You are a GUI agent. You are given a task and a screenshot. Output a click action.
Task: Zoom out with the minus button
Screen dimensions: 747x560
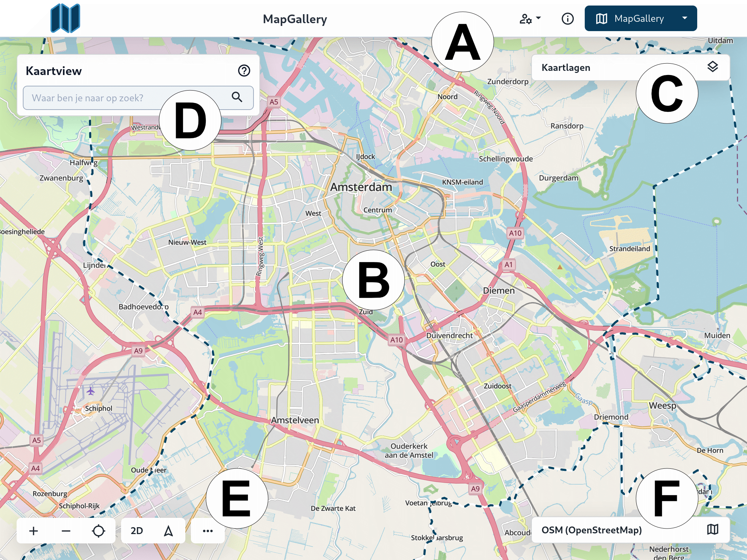pyautogui.click(x=66, y=531)
